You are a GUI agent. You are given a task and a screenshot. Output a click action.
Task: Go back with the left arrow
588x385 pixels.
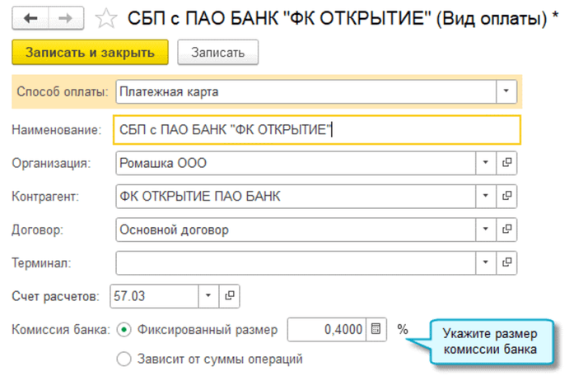click(30, 18)
